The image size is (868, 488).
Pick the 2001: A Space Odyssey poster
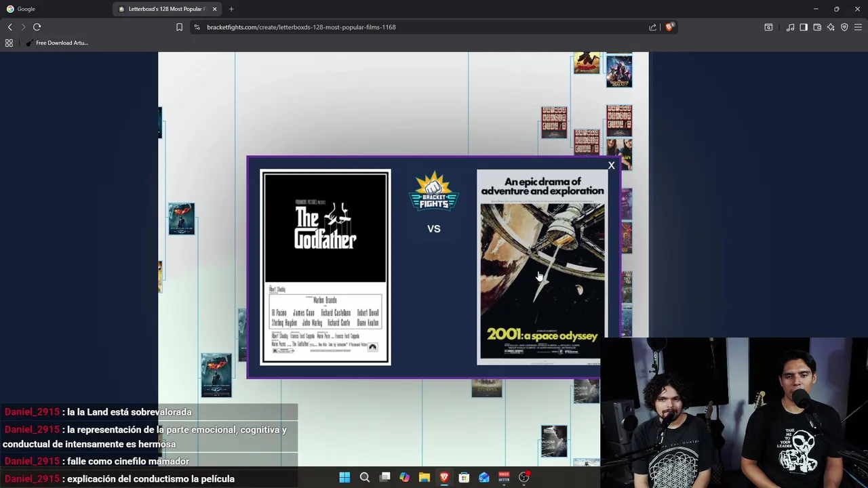tap(542, 267)
